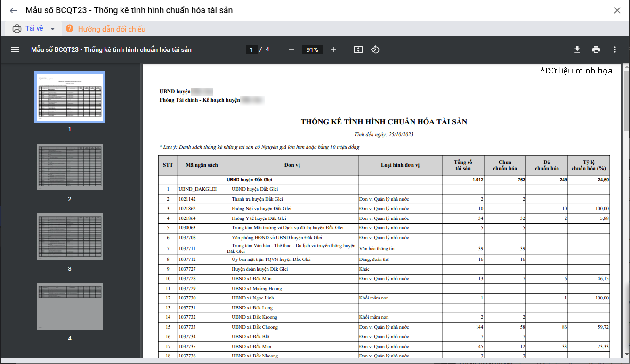Open the PDF viewer more actions menu

[x=615, y=49]
